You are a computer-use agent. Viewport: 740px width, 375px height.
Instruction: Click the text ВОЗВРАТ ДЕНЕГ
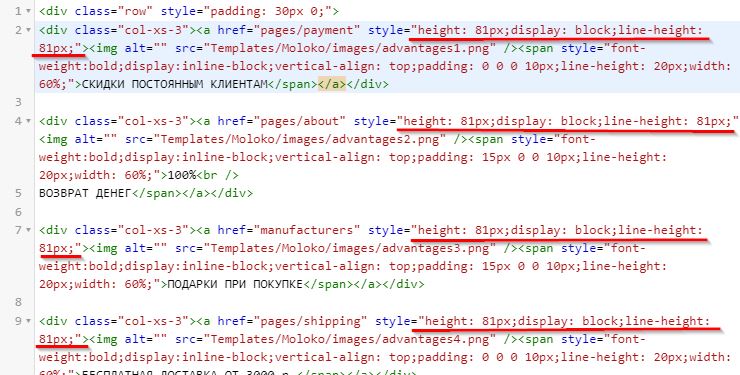[x=85, y=193]
